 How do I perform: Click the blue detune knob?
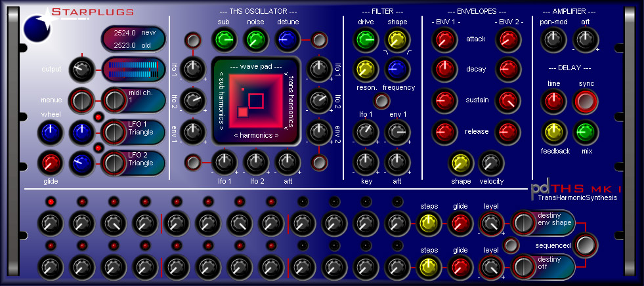pos(287,39)
